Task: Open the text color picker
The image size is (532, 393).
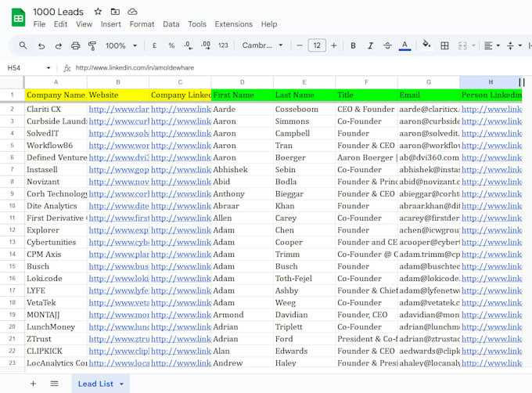Action: [404, 45]
